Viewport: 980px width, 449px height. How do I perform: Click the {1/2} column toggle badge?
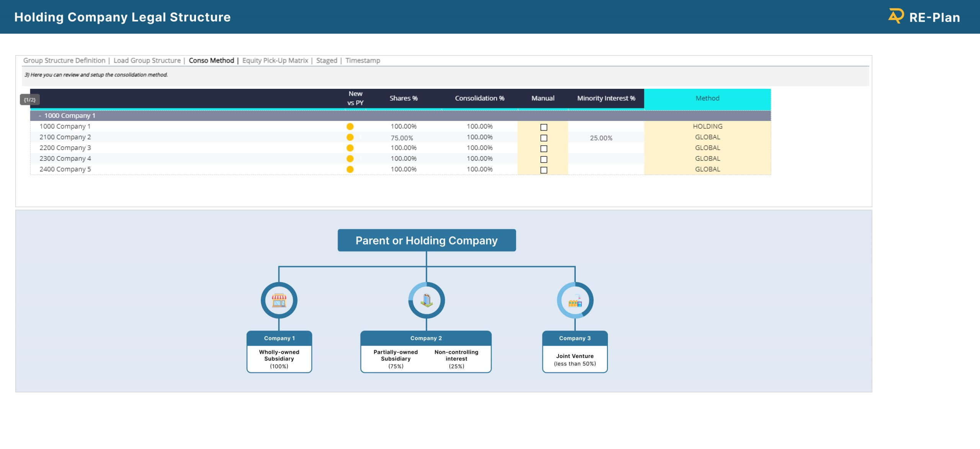tap(29, 100)
